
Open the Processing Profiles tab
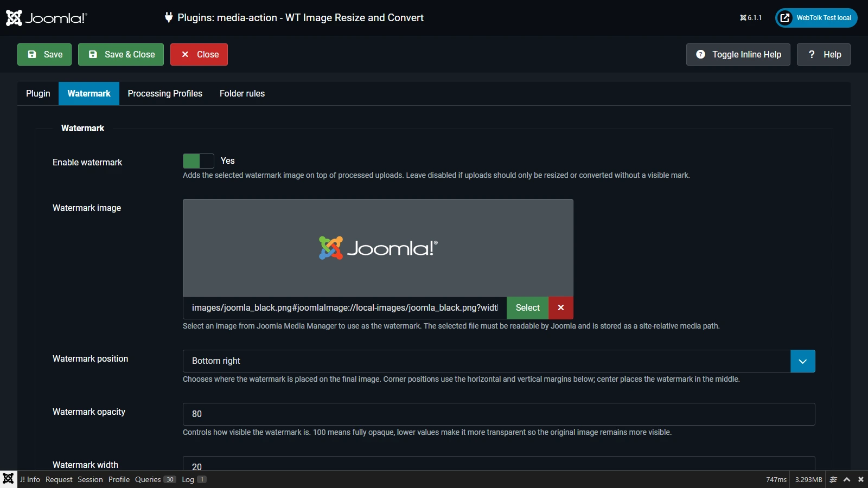pyautogui.click(x=165, y=93)
